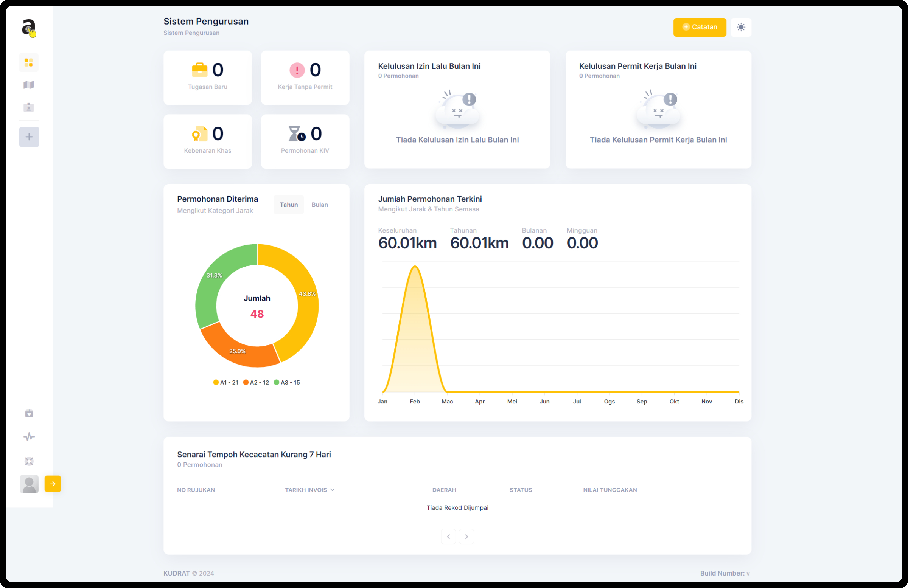Click the lifebuoy support icon
The width and height of the screenshot is (908, 588).
pos(29,461)
